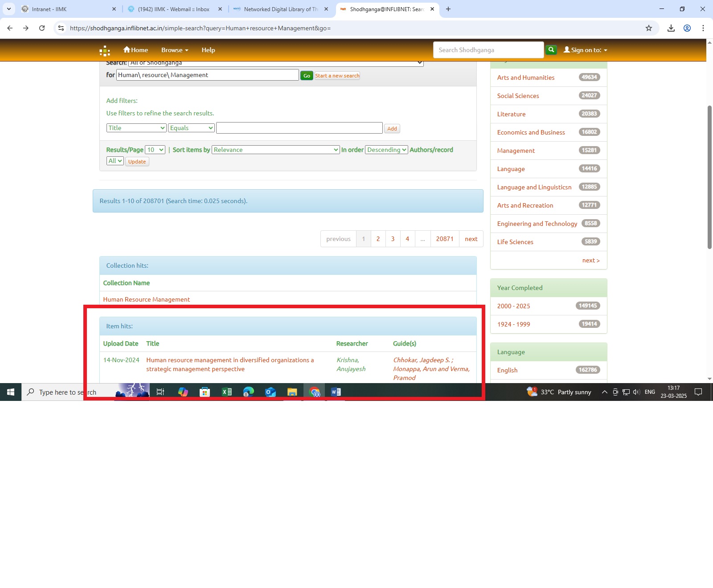
Task: Click the green Shodhganga search magnifier button
Action: point(551,50)
